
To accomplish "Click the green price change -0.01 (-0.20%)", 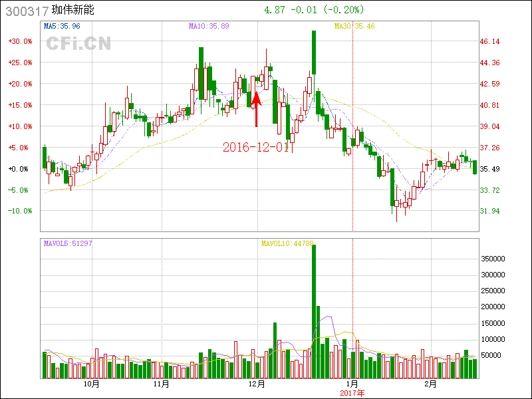I will [x=332, y=10].
